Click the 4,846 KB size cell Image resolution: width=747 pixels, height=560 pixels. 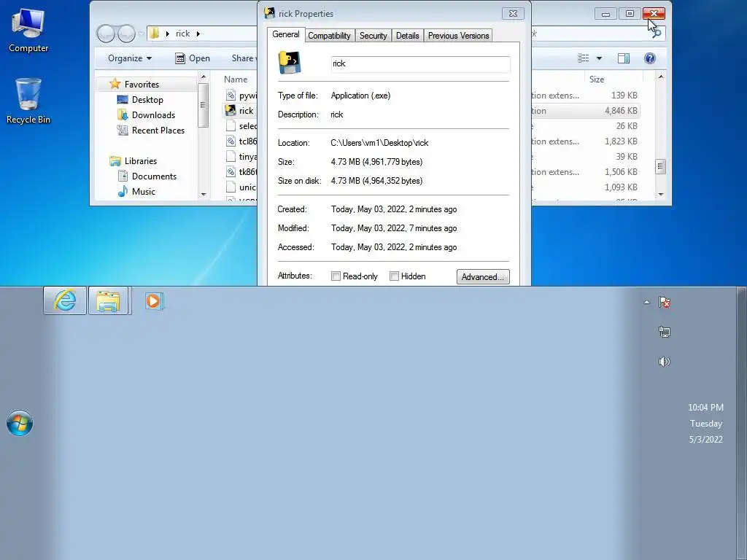tap(621, 111)
